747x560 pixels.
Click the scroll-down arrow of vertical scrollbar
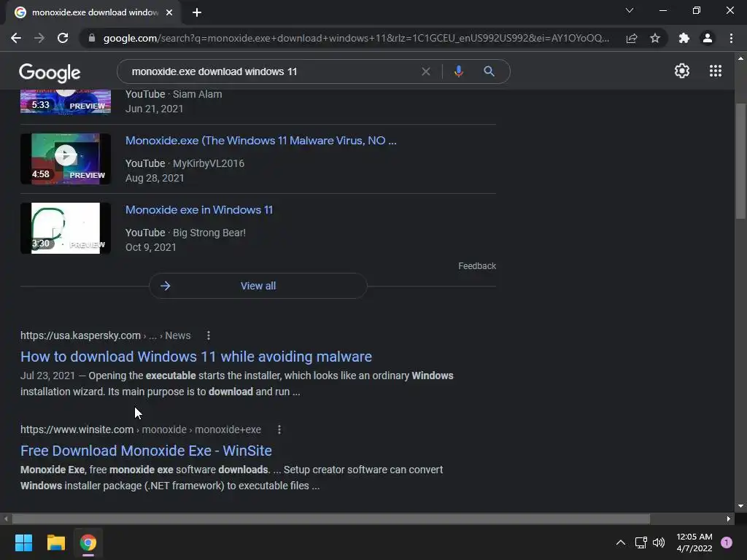coord(740,506)
